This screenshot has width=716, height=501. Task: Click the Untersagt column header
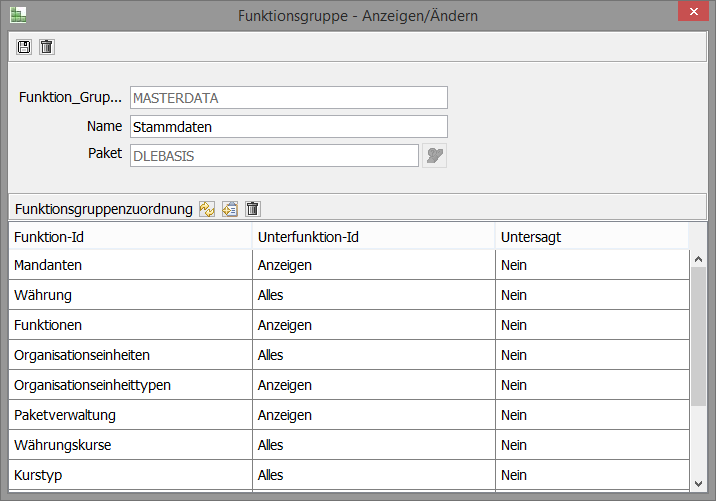[590, 237]
